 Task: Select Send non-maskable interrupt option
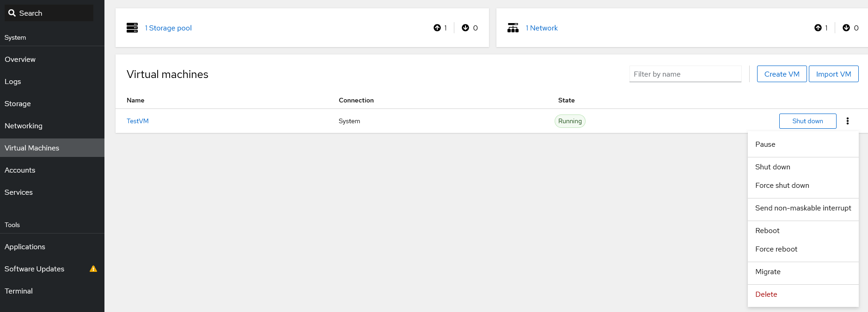tap(803, 208)
